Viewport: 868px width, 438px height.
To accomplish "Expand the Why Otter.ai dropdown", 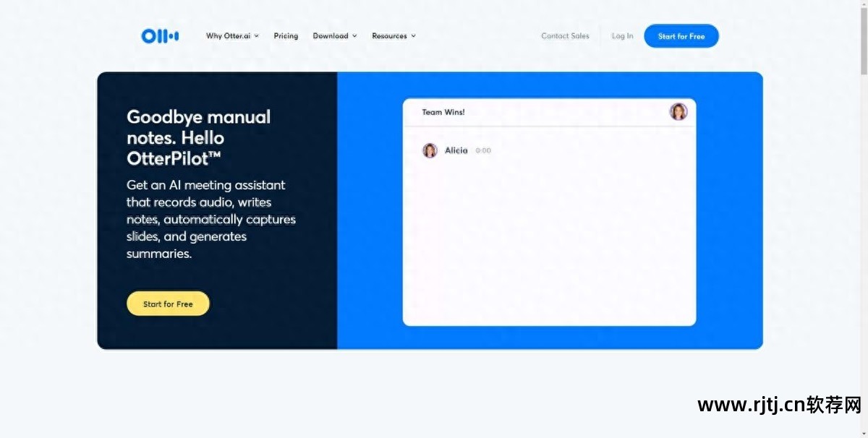I will [232, 36].
